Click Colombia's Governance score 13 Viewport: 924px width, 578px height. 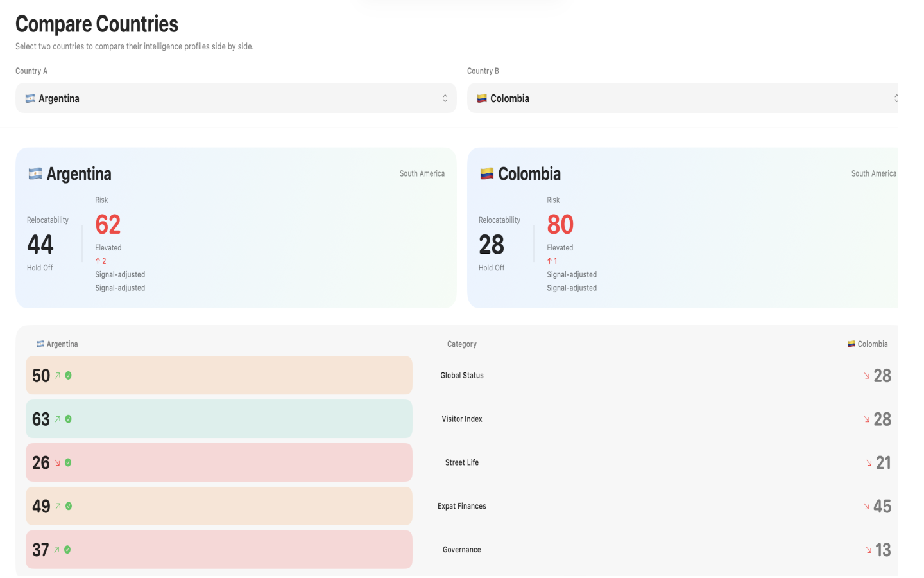(883, 550)
